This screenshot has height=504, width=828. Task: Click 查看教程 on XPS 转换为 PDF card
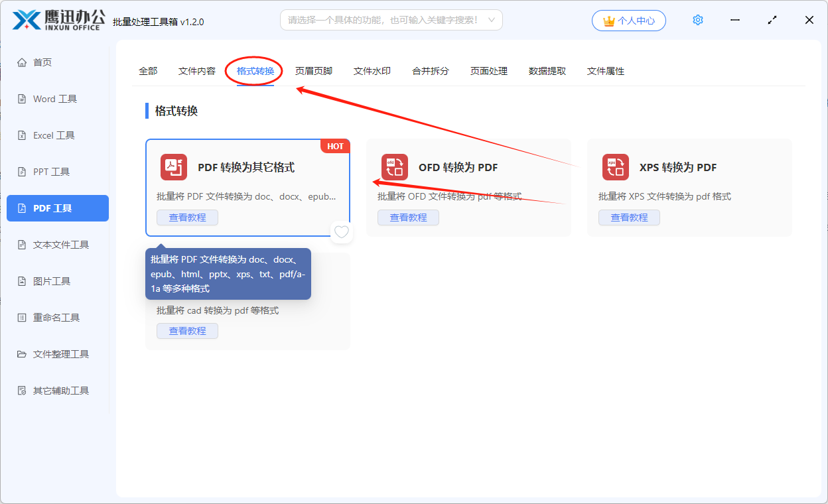[x=630, y=218]
